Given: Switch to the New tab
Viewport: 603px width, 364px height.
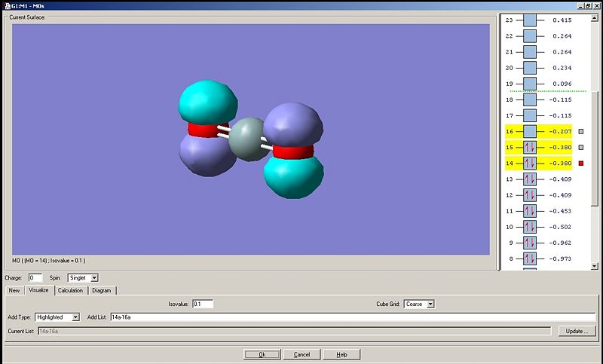Looking at the screenshot, I should click(14, 291).
